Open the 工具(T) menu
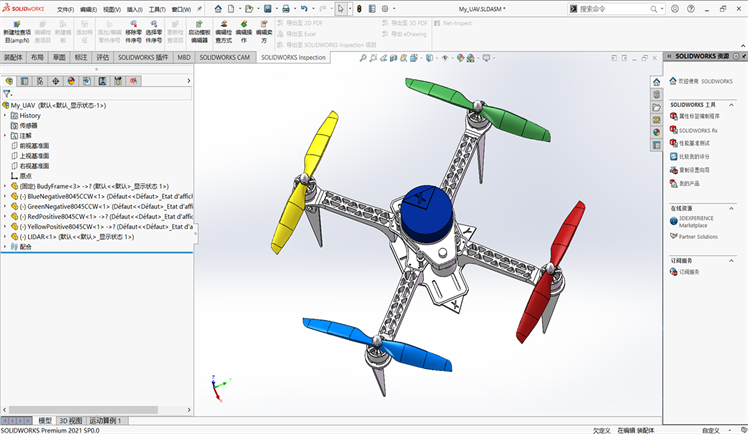 coord(156,8)
